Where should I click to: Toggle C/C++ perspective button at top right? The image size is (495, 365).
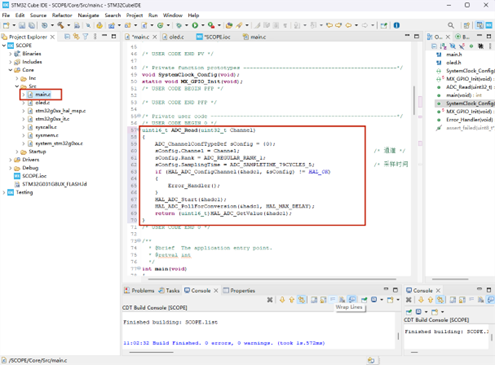tap(480, 25)
